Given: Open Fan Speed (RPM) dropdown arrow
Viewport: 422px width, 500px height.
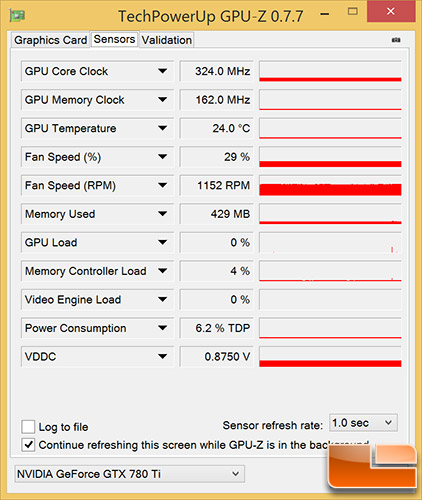Looking at the screenshot, I should 163,185.
